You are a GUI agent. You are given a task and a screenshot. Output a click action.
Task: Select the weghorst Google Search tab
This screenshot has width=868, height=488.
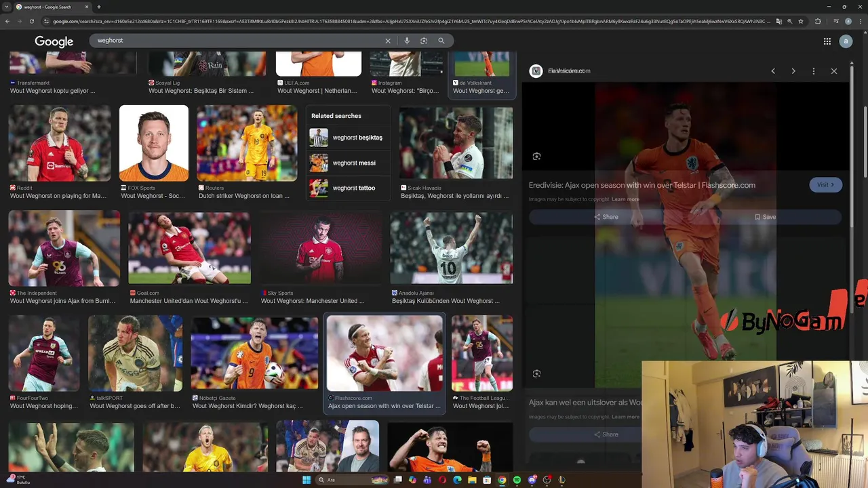pyautogui.click(x=52, y=7)
